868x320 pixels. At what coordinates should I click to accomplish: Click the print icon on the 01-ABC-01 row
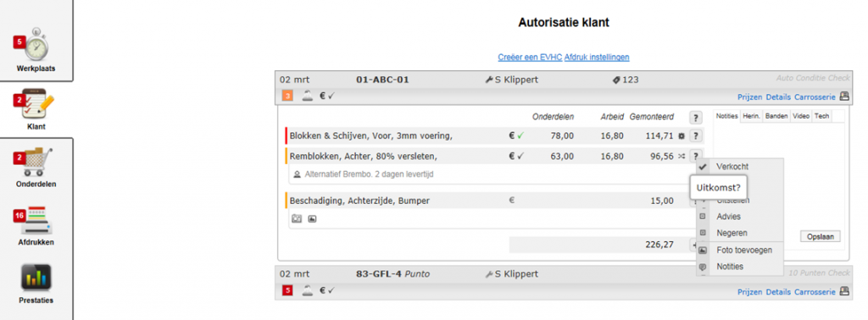point(844,97)
